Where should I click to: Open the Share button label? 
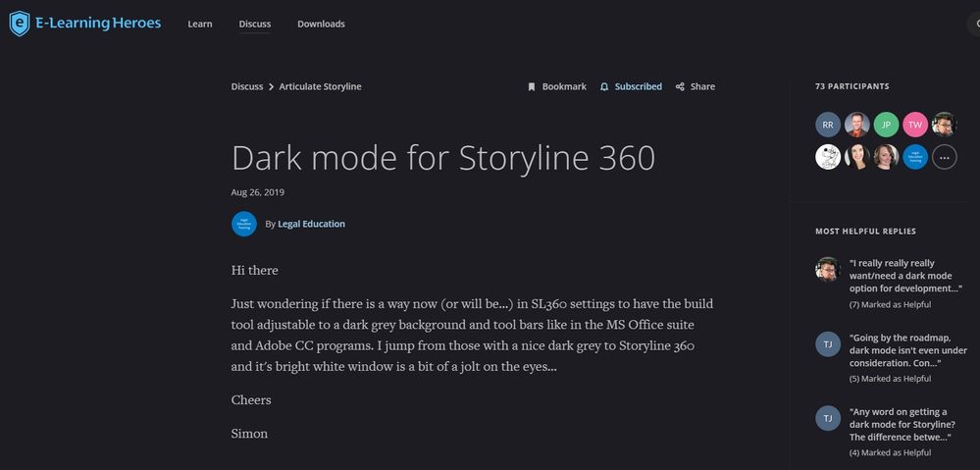tap(702, 86)
